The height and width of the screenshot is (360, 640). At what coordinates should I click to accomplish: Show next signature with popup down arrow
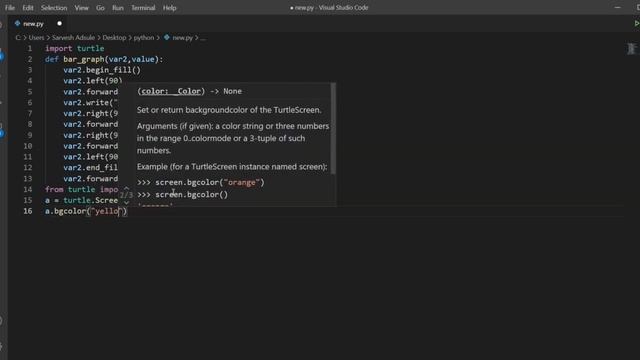pyautogui.click(x=127, y=202)
